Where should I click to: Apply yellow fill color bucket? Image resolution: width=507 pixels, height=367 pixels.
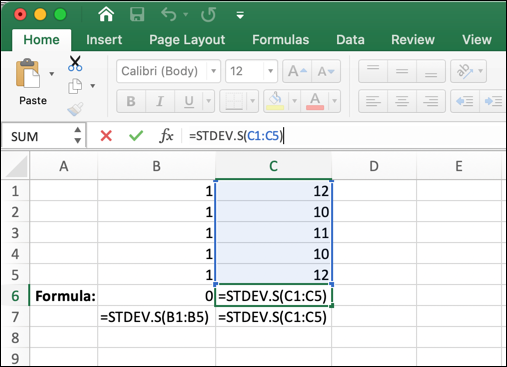[275, 101]
